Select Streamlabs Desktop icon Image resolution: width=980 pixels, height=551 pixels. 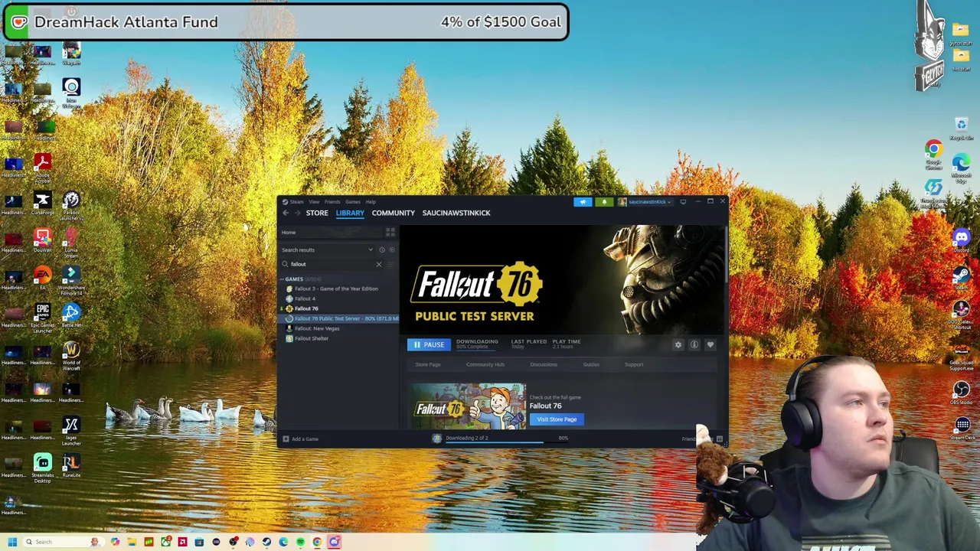pos(42,468)
